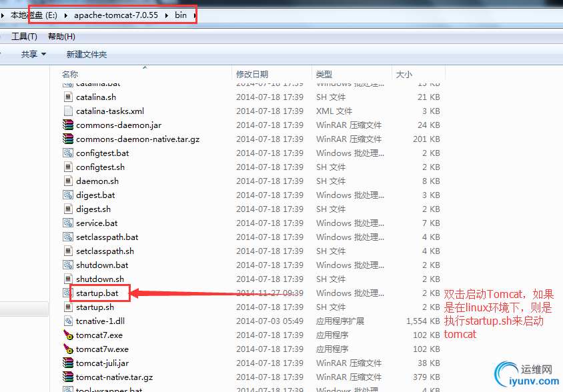
Task: Click the configtest.bat batch file icon
Action: click(x=68, y=153)
